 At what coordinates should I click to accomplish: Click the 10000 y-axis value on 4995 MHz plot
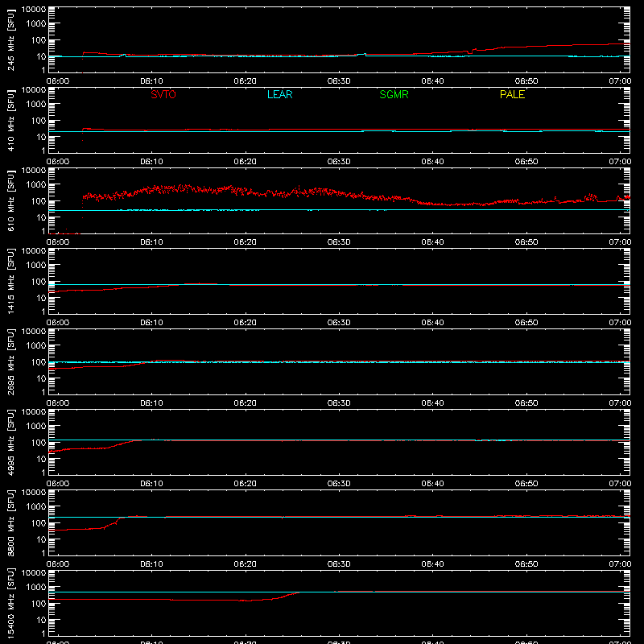(34, 412)
